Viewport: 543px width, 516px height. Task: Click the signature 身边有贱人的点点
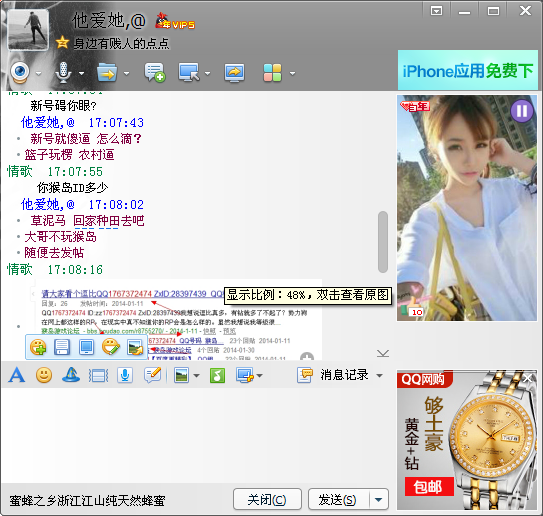point(121,43)
